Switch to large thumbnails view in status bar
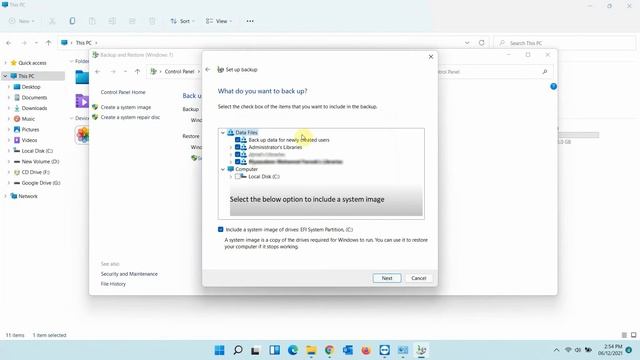Screen dimensions: 640x360 tap(633, 335)
